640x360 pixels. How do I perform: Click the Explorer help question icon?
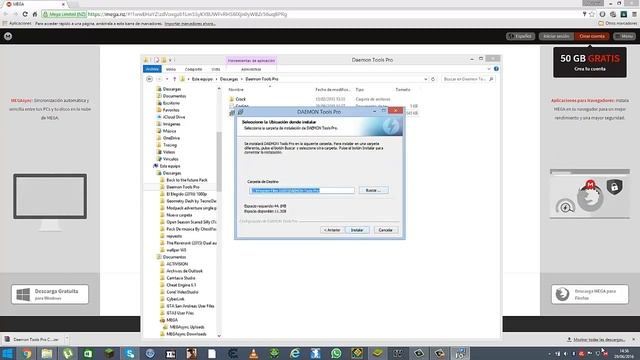pyautogui.click(x=496, y=69)
